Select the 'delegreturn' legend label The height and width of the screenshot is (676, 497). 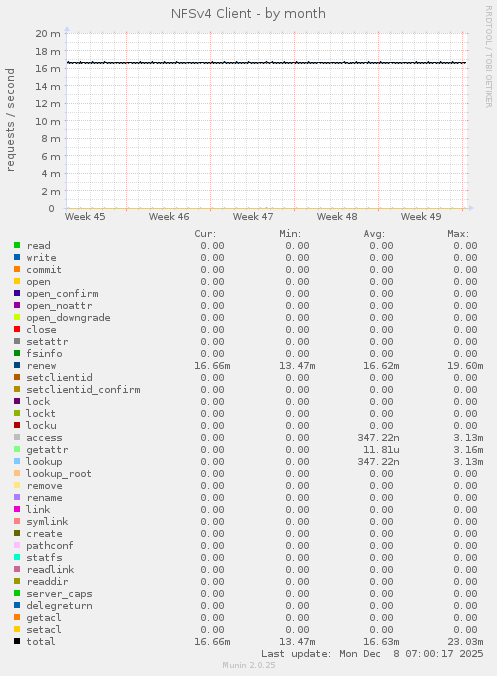(x=59, y=606)
